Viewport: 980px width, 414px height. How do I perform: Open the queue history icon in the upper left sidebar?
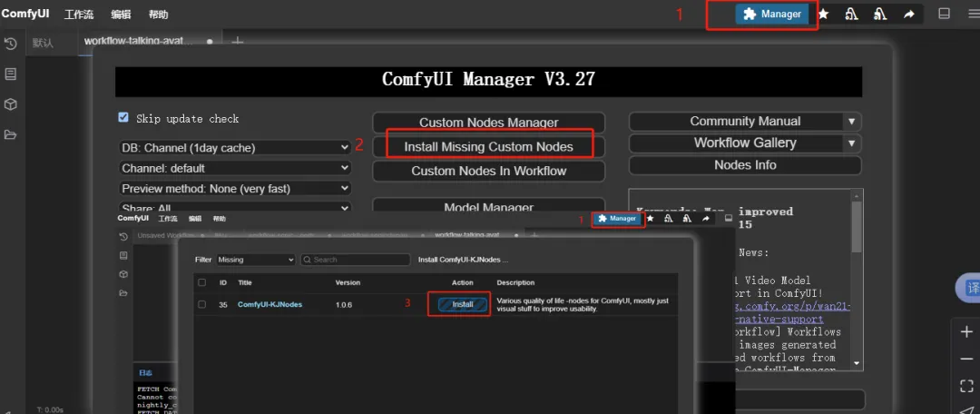(10, 44)
